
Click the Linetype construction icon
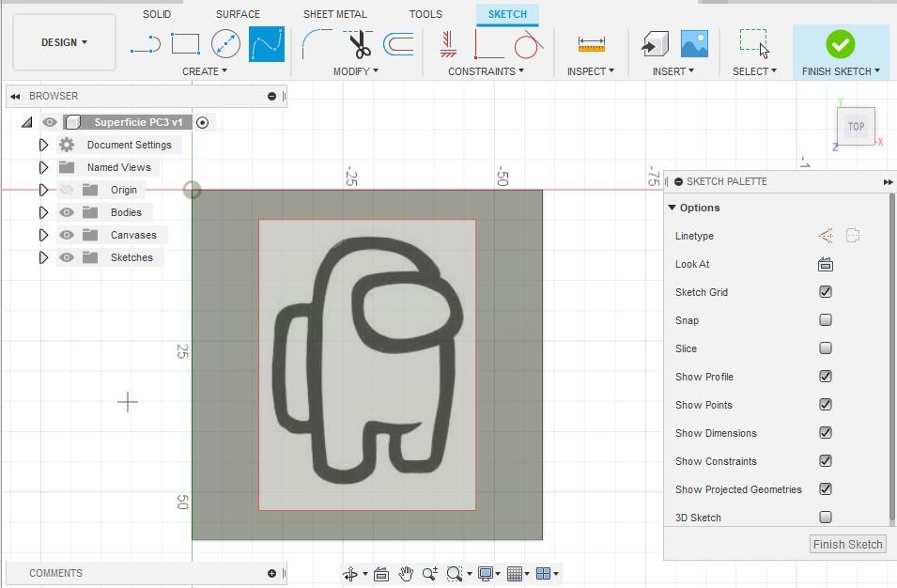coord(826,236)
